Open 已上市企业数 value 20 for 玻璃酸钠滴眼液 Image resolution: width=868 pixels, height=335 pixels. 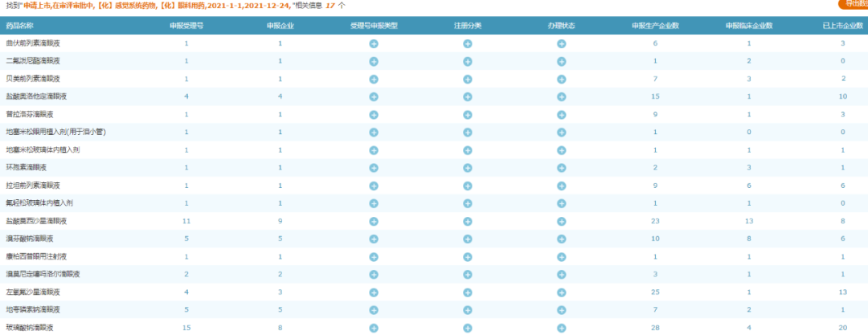(843, 328)
